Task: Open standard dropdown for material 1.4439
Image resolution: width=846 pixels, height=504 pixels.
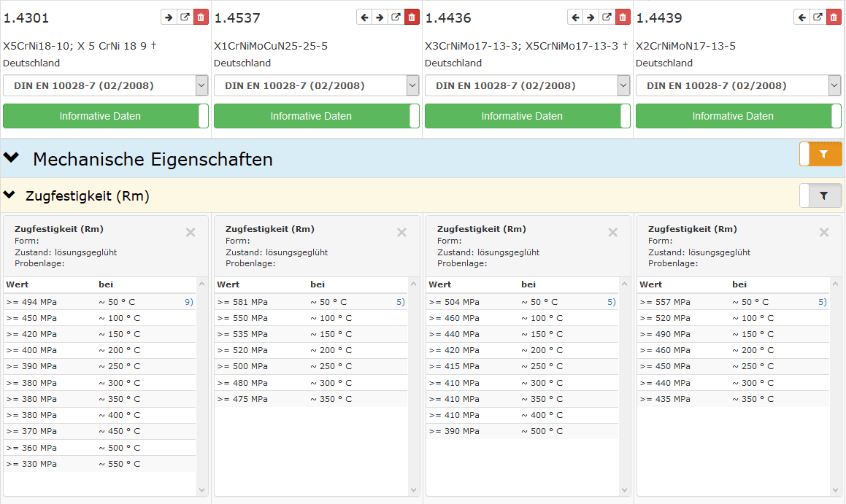Action: (738, 85)
